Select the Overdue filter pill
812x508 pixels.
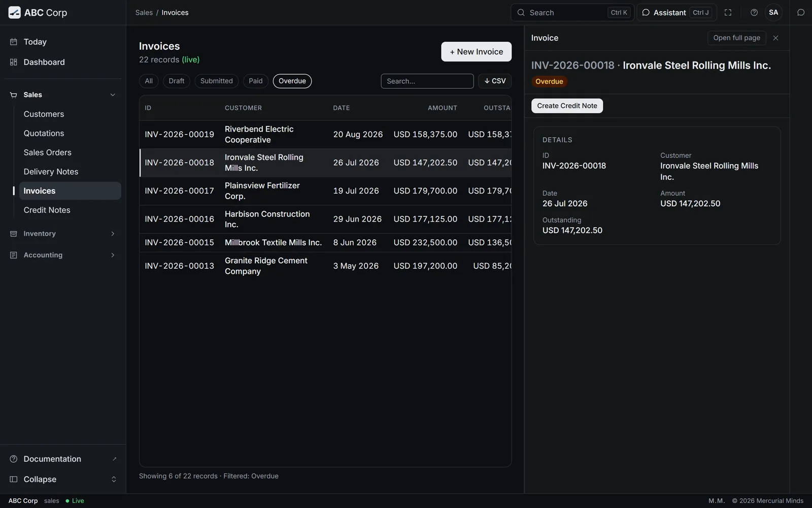(292, 81)
